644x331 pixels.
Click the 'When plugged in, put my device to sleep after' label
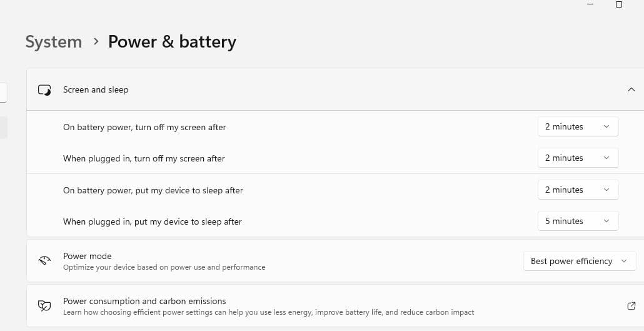(x=153, y=222)
